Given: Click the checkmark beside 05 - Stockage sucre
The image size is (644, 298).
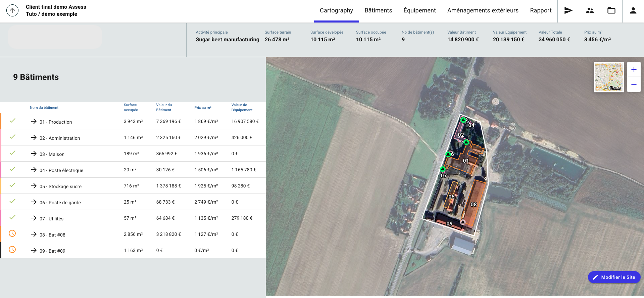Looking at the screenshot, I should tap(12, 185).
